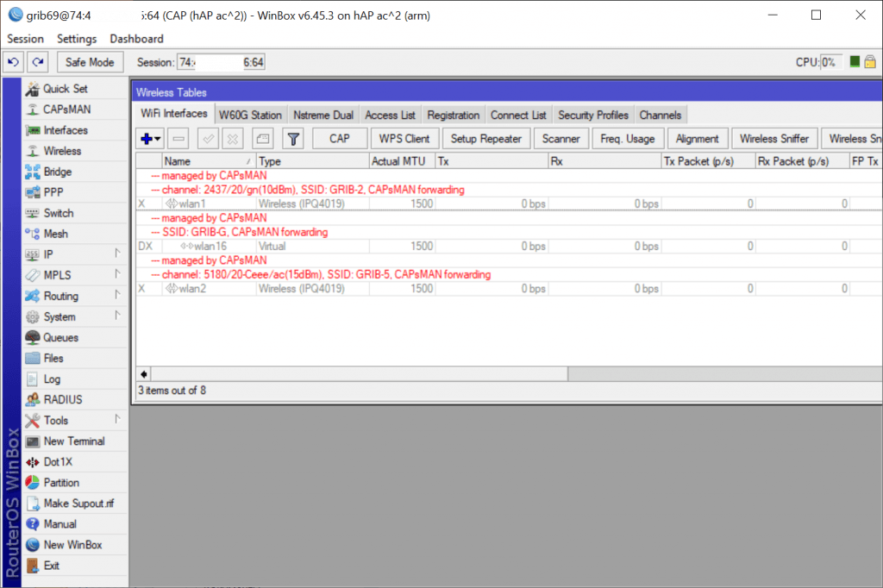This screenshot has height=588, width=883.
Task: Click the redo arrow icon
Action: pos(36,62)
